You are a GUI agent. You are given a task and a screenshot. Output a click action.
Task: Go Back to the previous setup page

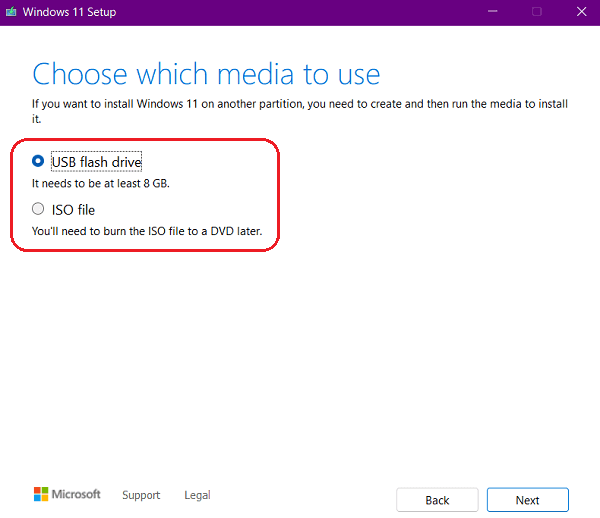tap(437, 500)
